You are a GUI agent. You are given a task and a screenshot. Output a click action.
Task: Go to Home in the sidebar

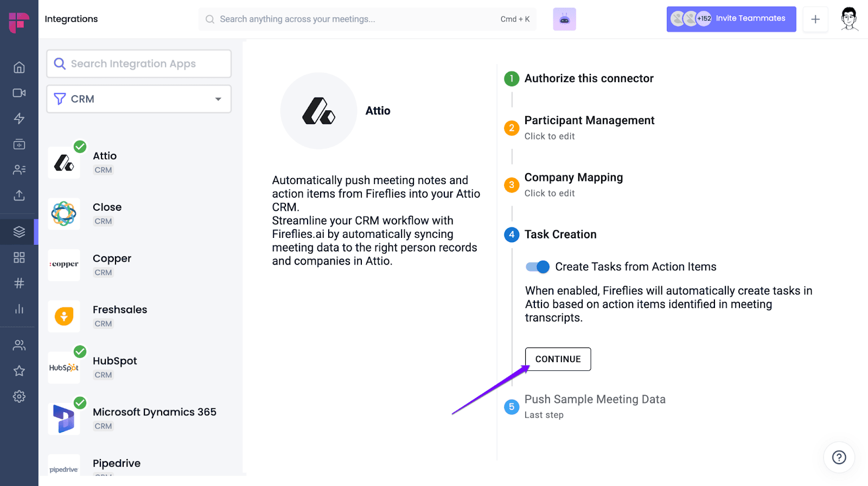[x=19, y=67]
